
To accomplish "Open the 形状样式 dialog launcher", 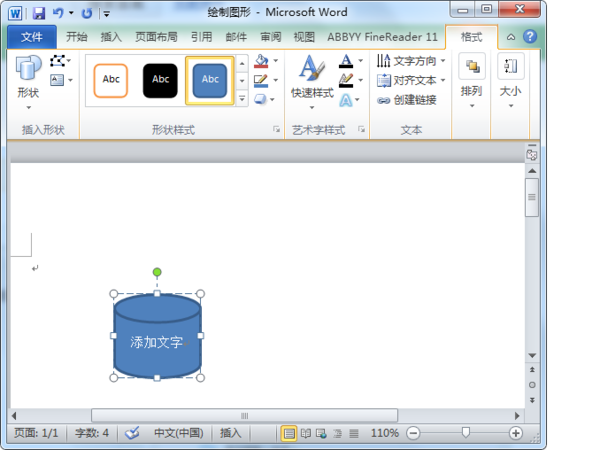I will pos(276,129).
